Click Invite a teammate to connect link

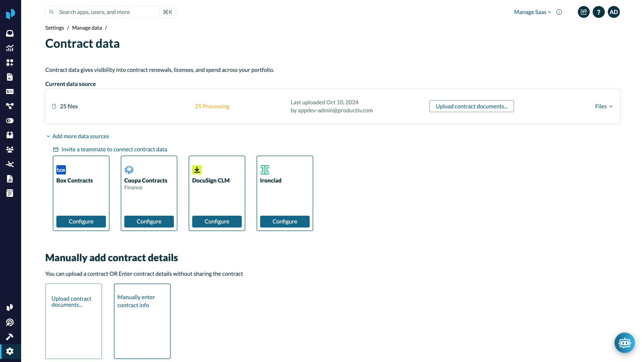click(x=114, y=149)
